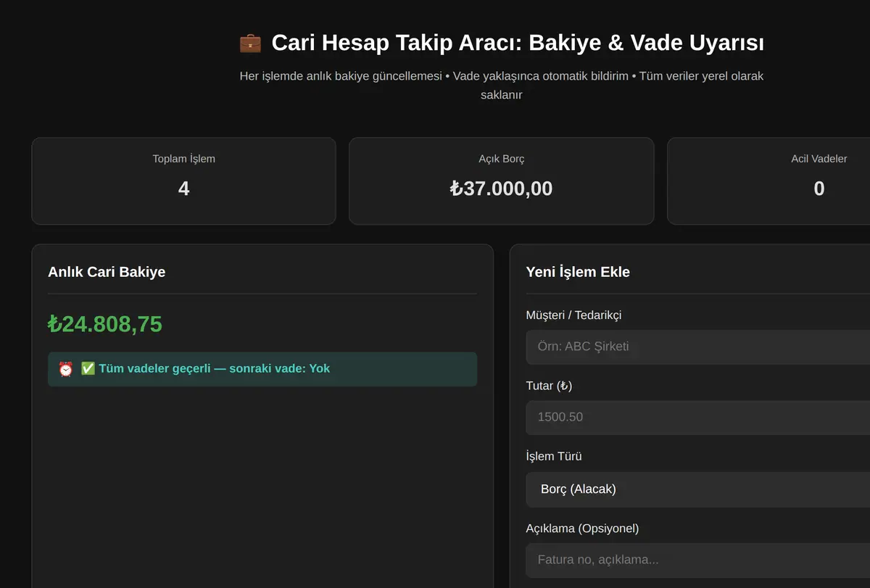Click the Açık Borç amount ₺37.000,00
Image resolution: width=870 pixels, height=588 pixels.
point(501,189)
